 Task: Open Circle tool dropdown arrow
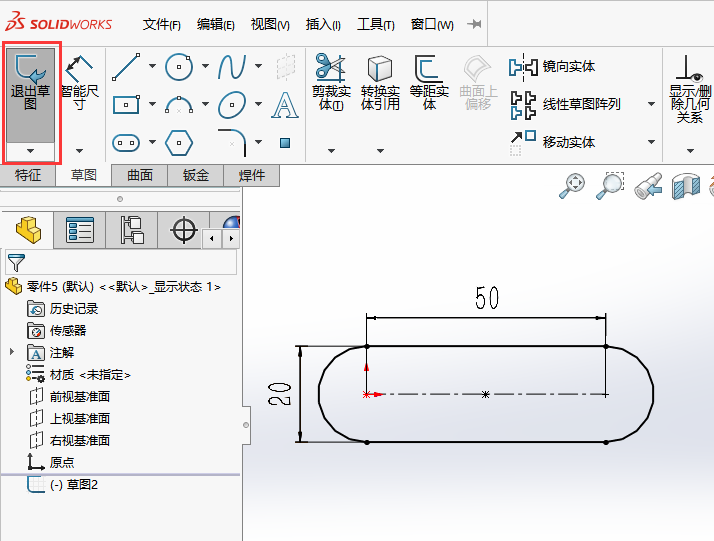tap(205, 66)
